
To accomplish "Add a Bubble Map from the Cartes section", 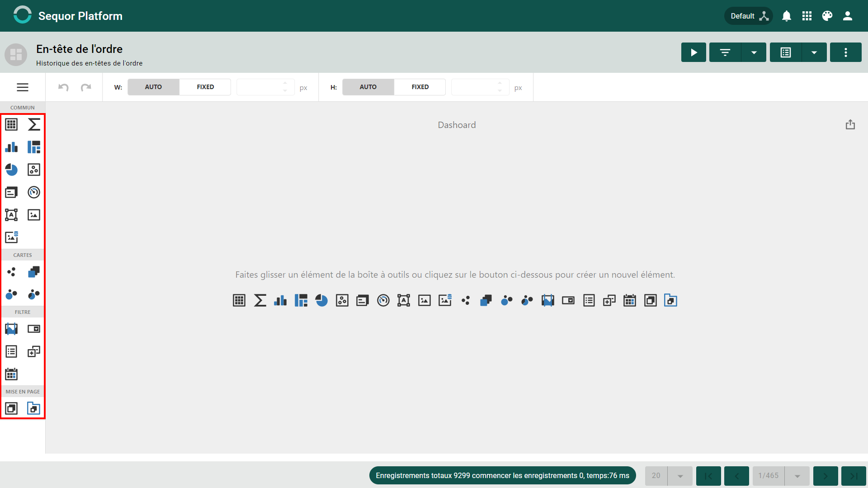I will pyautogui.click(x=11, y=294).
